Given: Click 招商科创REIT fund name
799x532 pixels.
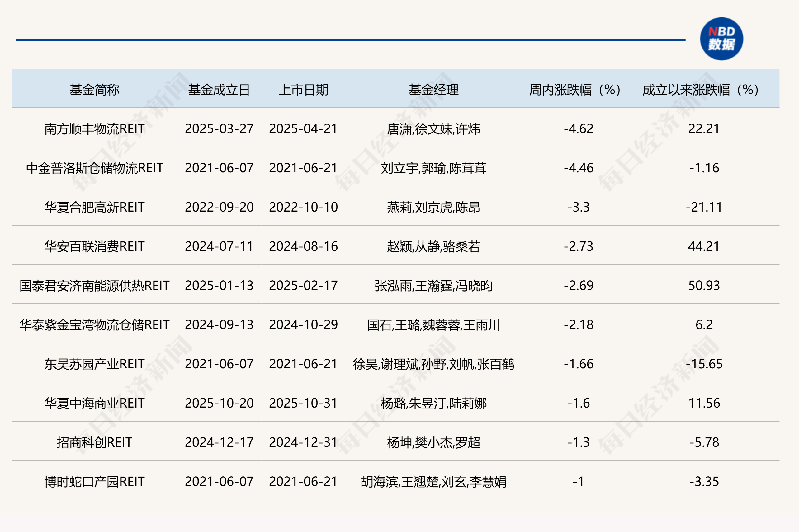Looking at the screenshot, I should point(94,442).
